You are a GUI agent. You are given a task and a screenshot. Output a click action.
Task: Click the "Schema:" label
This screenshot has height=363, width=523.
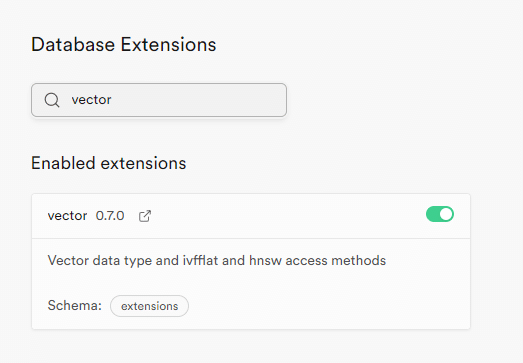75,305
